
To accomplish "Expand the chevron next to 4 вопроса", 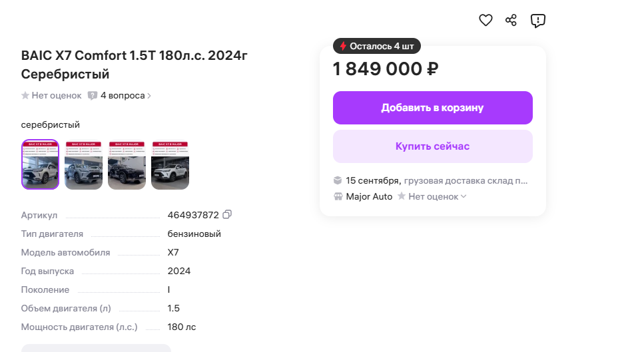I will pos(149,96).
